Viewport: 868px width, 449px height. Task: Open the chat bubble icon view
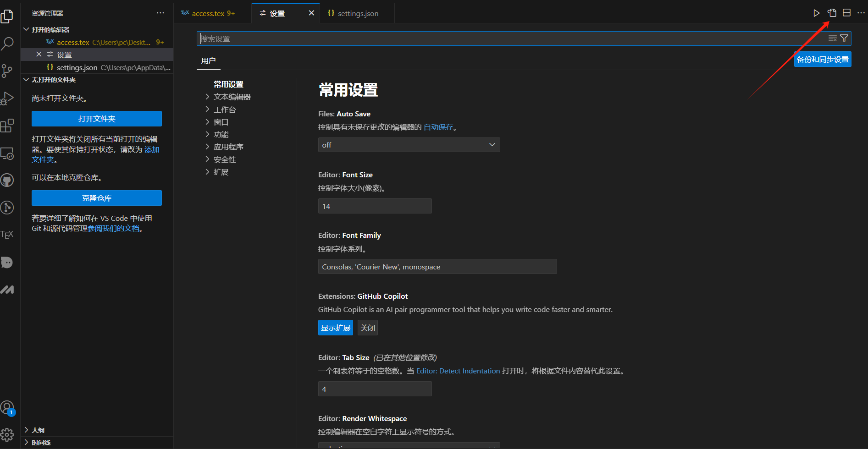(7, 262)
